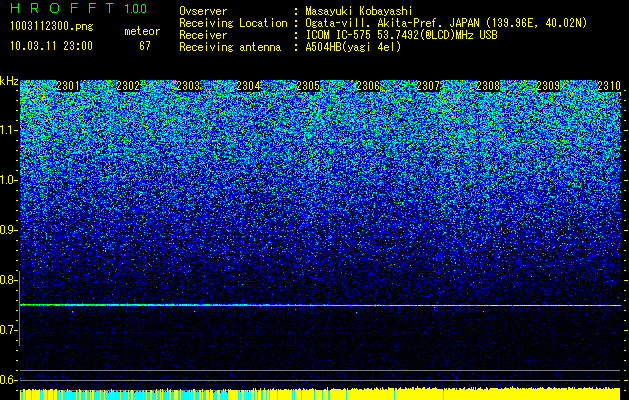The height and width of the screenshot is (400, 629).
Task: Click the 0.8 frequency axis label
Action: point(7,280)
